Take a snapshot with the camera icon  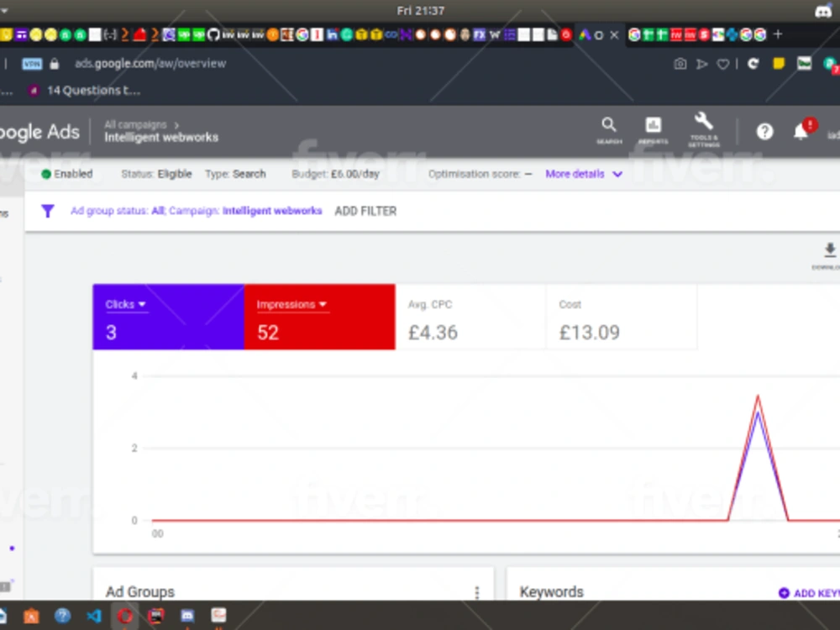(x=680, y=64)
